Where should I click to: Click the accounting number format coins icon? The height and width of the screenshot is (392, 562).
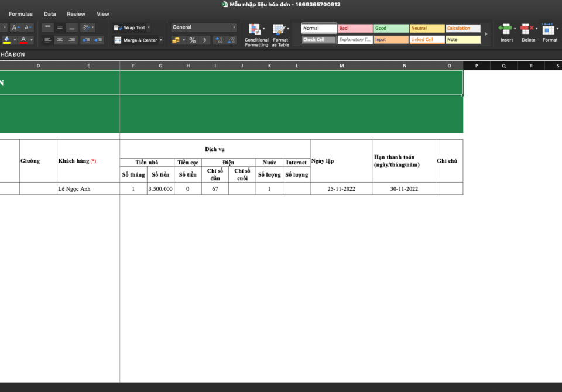pyautogui.click(x=176, y=40)
